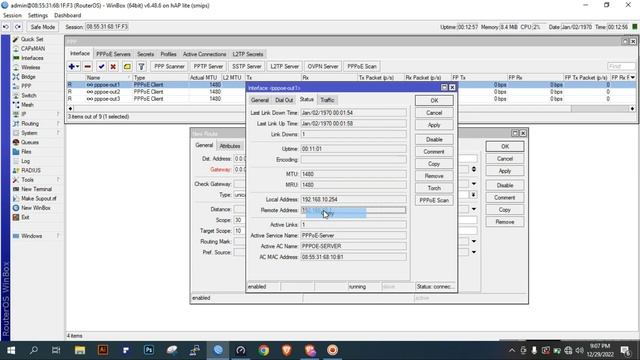Click the Redo arrow in WinBox toolbar
The width and height of the screenshot is (640, 360).
[x=18, y=27]
